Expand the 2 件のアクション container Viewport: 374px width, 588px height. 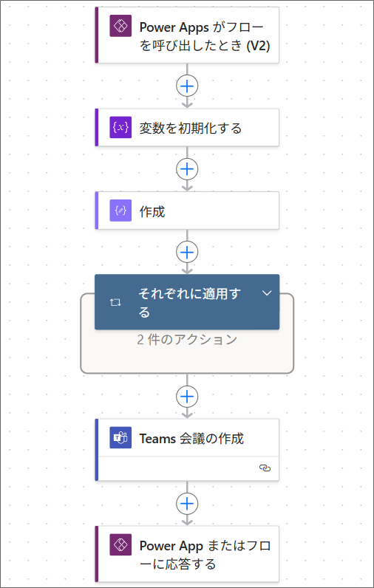187,339
